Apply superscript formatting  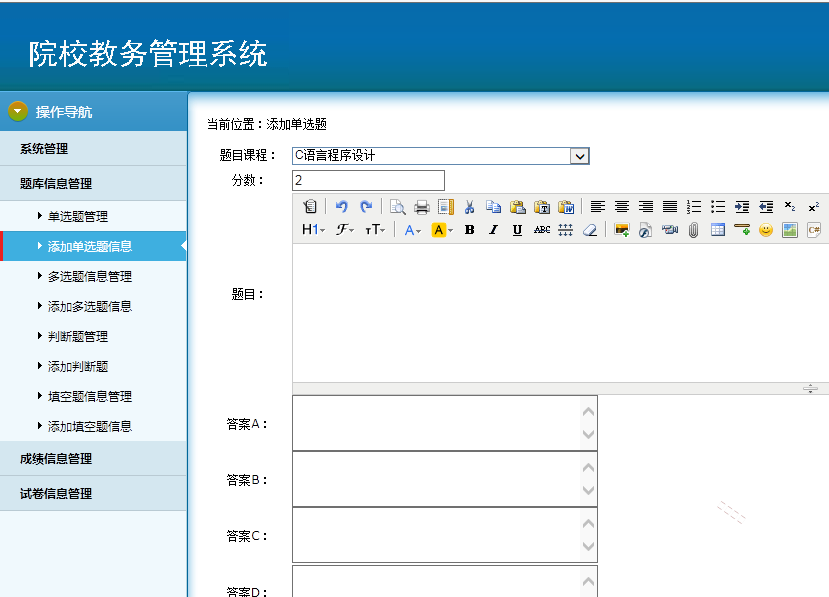(x=814, y=207)
